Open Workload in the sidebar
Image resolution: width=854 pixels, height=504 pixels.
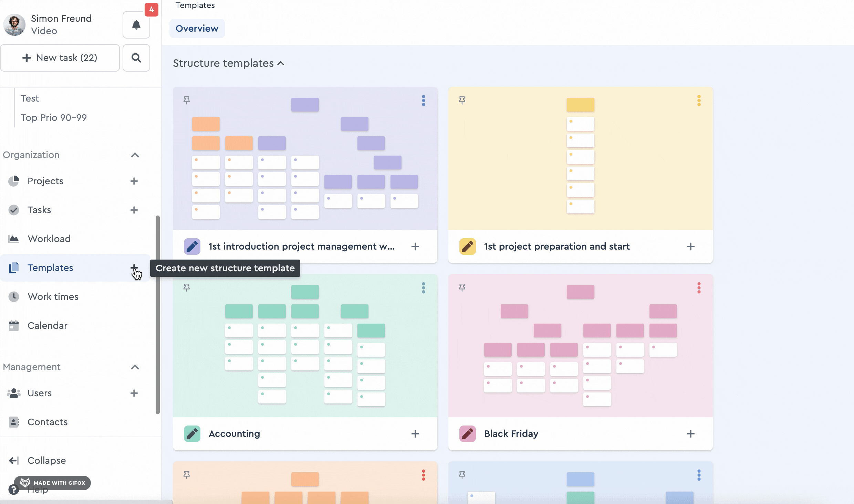pos(49,239)
